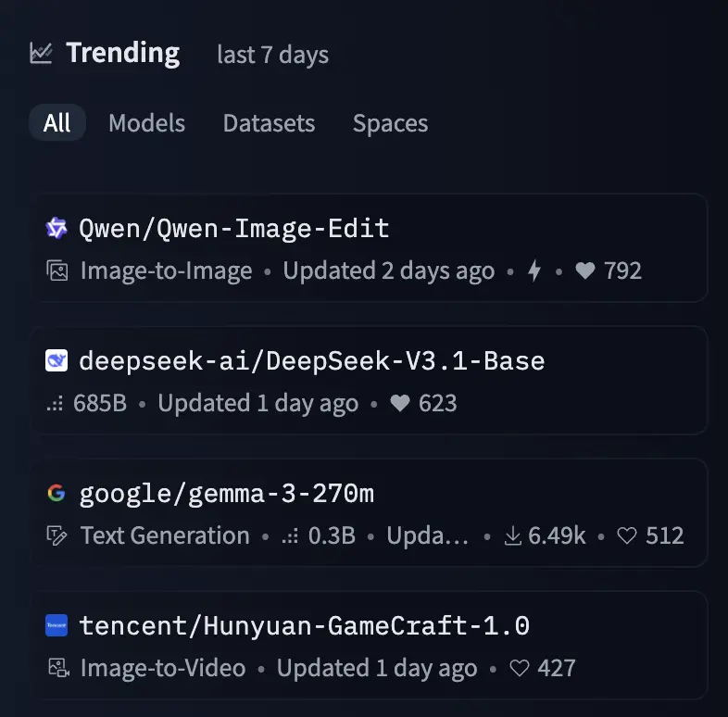This screenshot has height=717, width=728.
Task: Click the Qwen organization logo icon
Action: pos(56,228)
